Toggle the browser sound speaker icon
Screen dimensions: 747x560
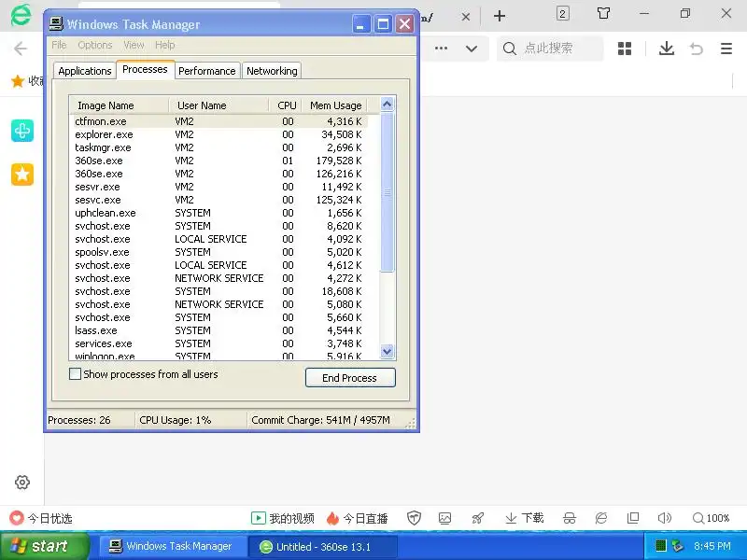pyautogui.click(x=664, y=518)
